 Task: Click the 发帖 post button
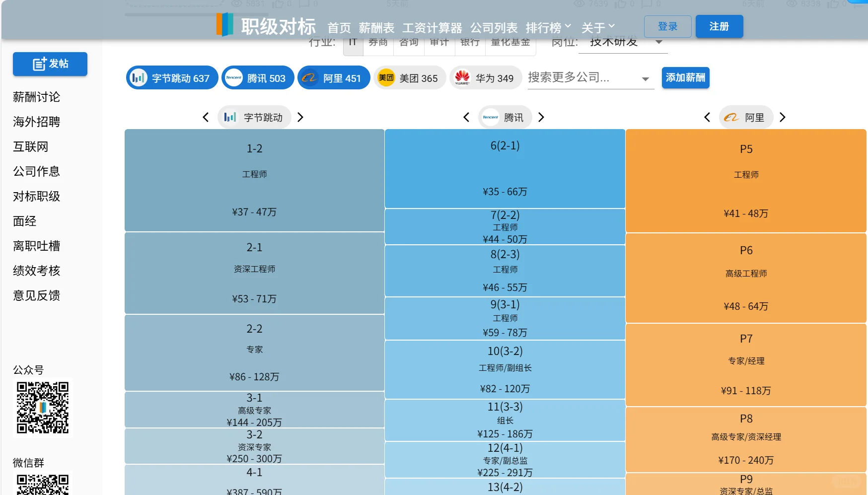pyautogui.click(x=50, y=64)
